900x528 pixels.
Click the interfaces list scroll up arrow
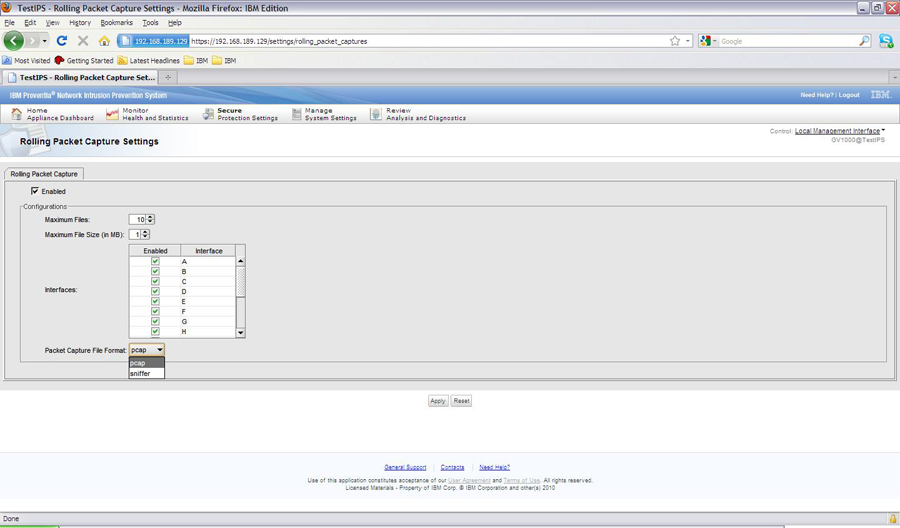tap(240, 261)
